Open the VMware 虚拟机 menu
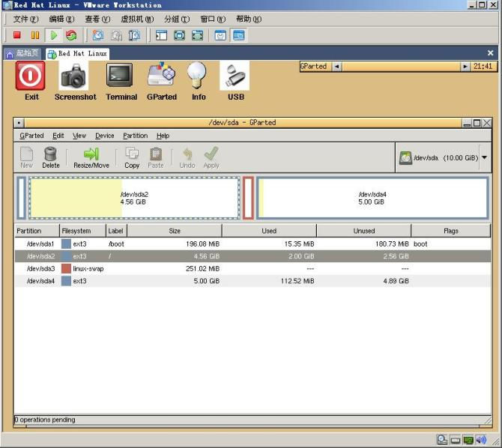The width and height of the screenshot is (502, 448). [137, 19]
